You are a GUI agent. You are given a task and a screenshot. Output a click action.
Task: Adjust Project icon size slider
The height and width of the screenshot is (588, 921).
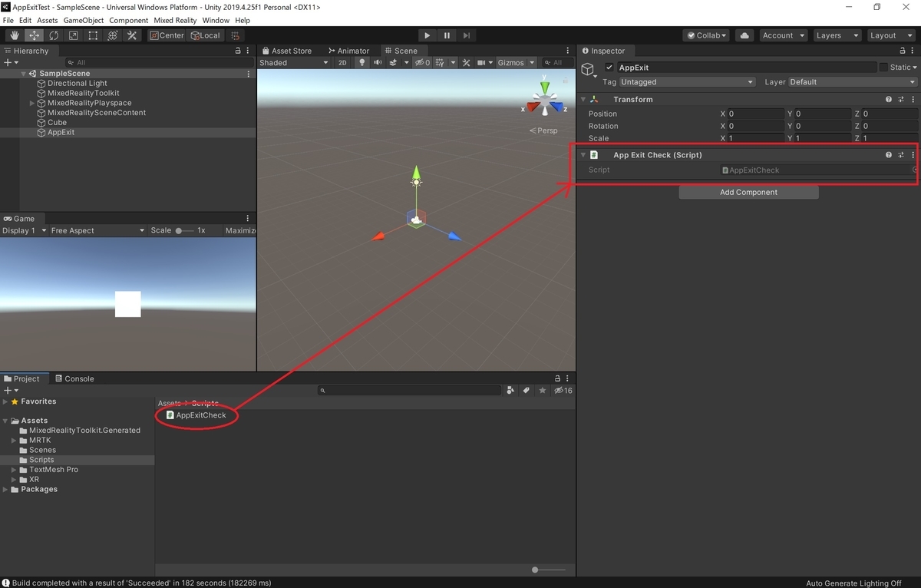coord(548,570)
